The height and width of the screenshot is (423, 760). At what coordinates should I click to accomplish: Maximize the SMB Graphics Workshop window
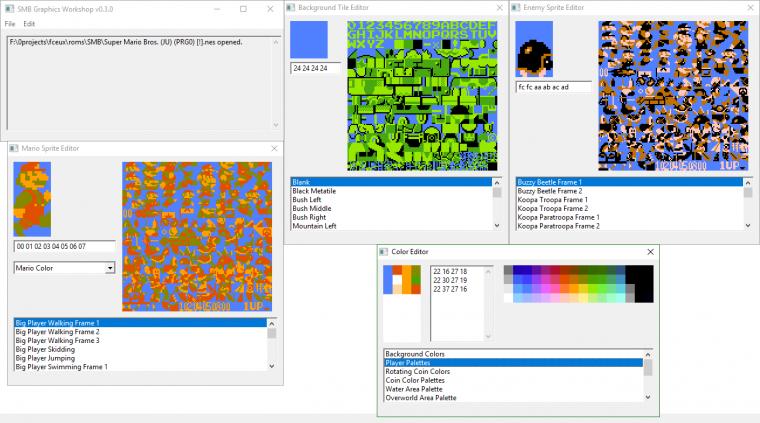243,9
